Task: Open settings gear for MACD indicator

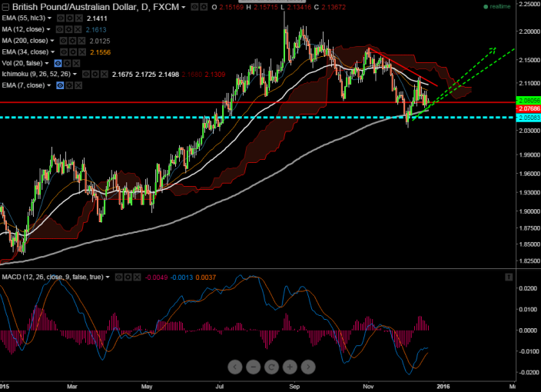Action: pos(128,277)
